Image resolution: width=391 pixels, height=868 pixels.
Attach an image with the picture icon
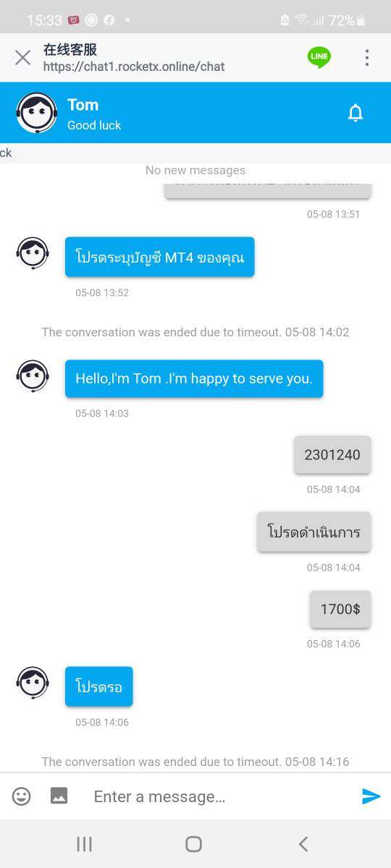coord(59,796)
